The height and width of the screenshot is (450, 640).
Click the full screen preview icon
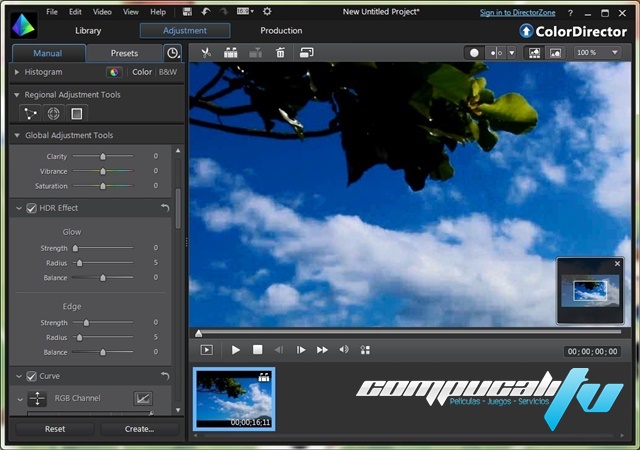[207, 350]
